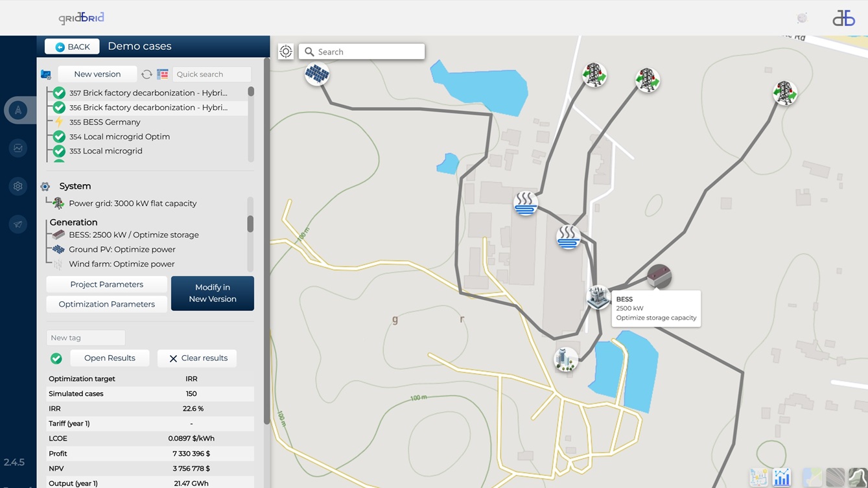The height and width of the screenshot is (488, 868).
Task: Switch to the standard street map layer
Action: pos(812,478)
